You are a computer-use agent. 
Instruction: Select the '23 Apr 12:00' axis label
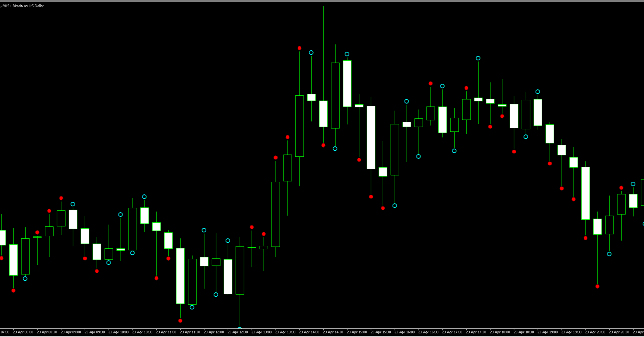(214, 332)
